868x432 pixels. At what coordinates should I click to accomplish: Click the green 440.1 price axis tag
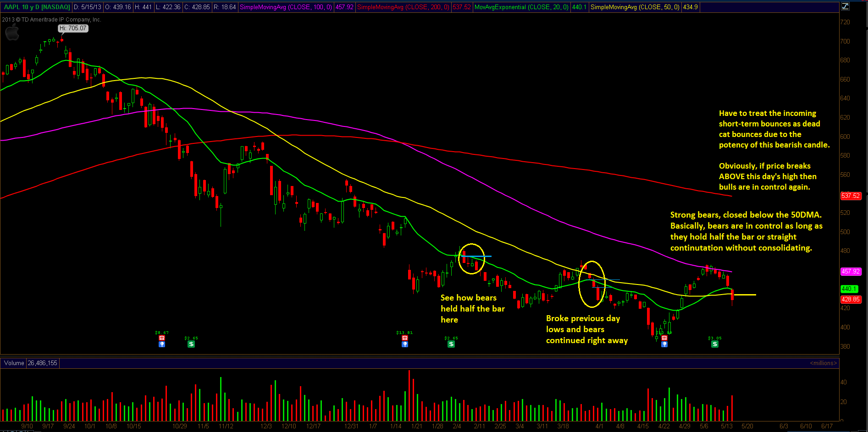coord(849,289)
